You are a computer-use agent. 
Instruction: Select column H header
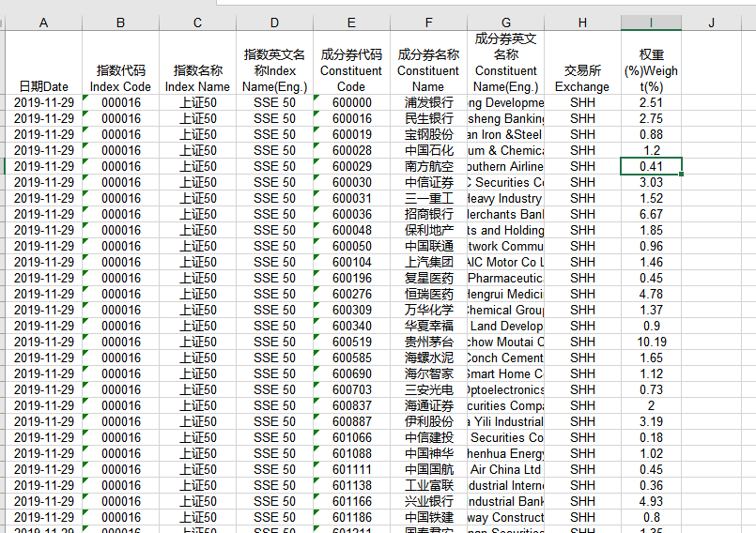click(582, 23)
